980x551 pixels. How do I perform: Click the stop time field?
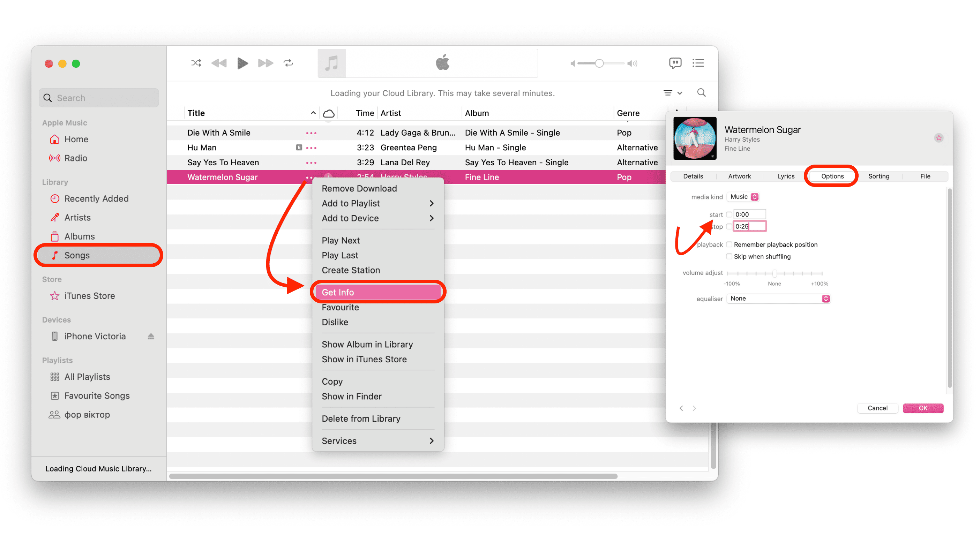[749, 227]
